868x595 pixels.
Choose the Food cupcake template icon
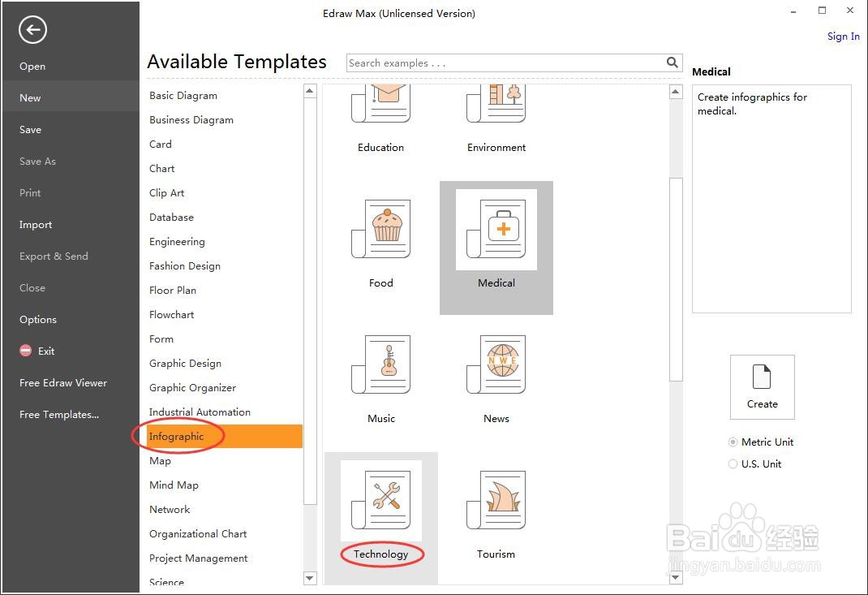380,229
